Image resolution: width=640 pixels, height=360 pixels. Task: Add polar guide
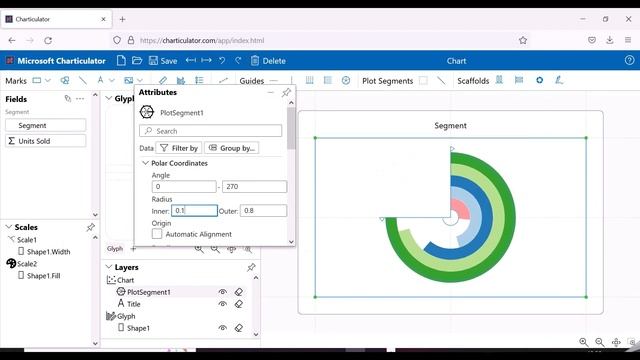tap(346, 80)
